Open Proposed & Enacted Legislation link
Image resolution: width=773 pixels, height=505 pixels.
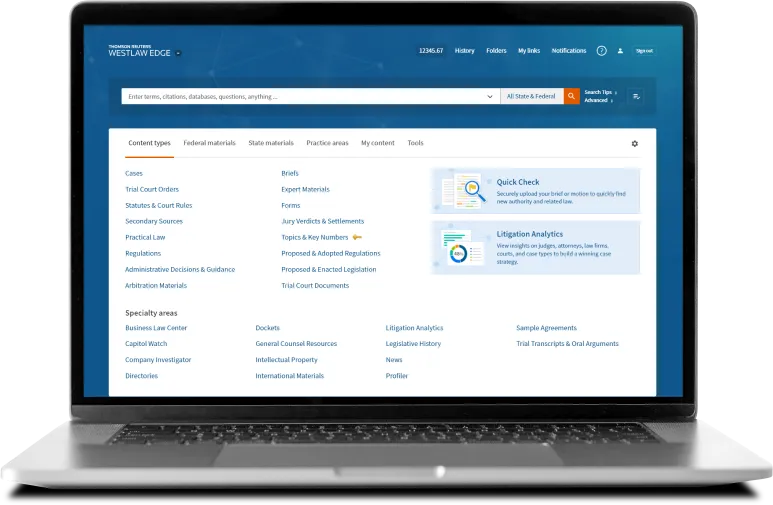(x=329, y=269)
